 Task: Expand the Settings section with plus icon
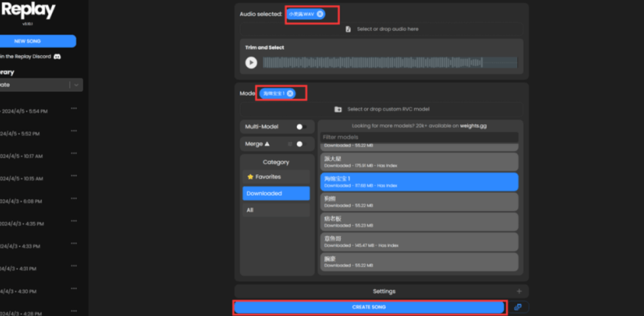coord(519,291)
